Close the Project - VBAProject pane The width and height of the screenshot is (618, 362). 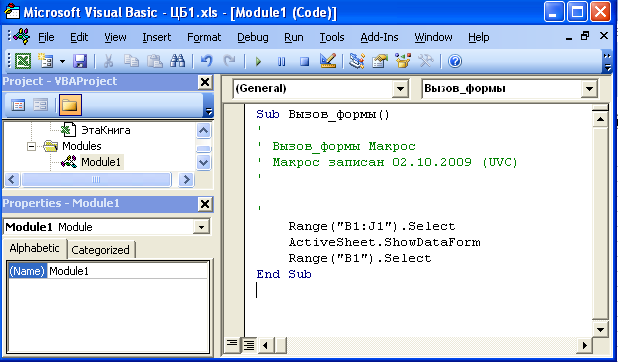tap(205, 82)
